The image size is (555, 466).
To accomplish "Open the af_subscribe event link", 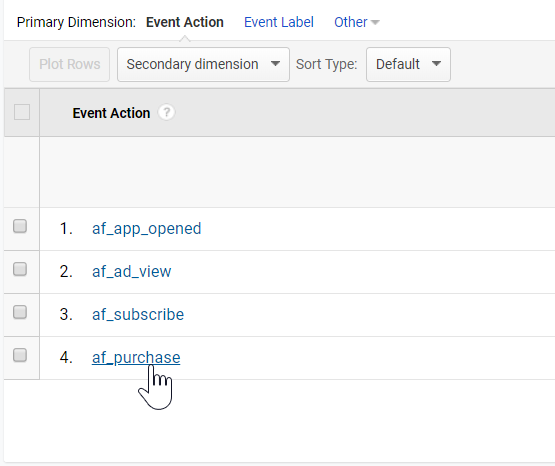I will 138,315.
